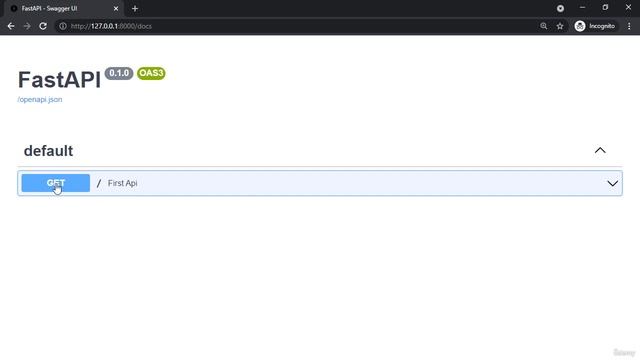640x360 pixels.
Task: Click the OAS3 badge
Action: click(151, 73)
